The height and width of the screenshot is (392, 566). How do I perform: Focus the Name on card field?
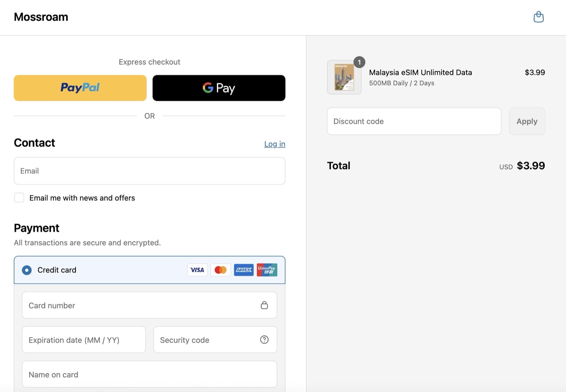pyautogui.click(x=150, y=374)
